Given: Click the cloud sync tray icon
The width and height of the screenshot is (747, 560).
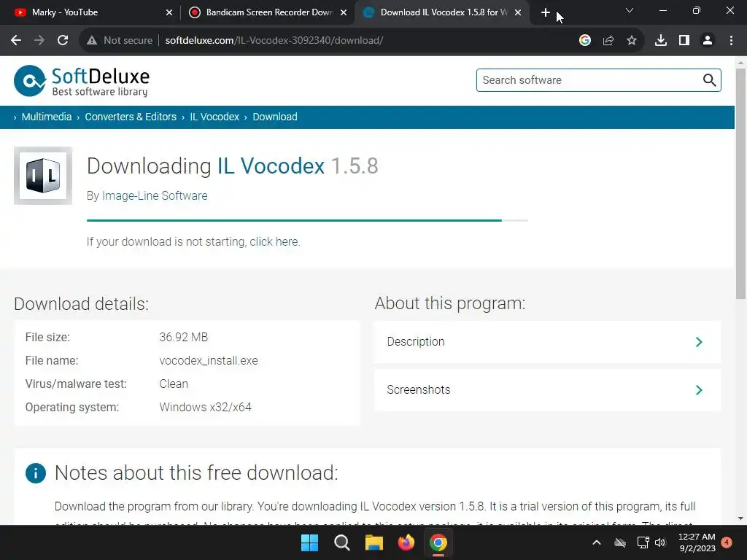Looking at the screenshot, I should (620, 542).
